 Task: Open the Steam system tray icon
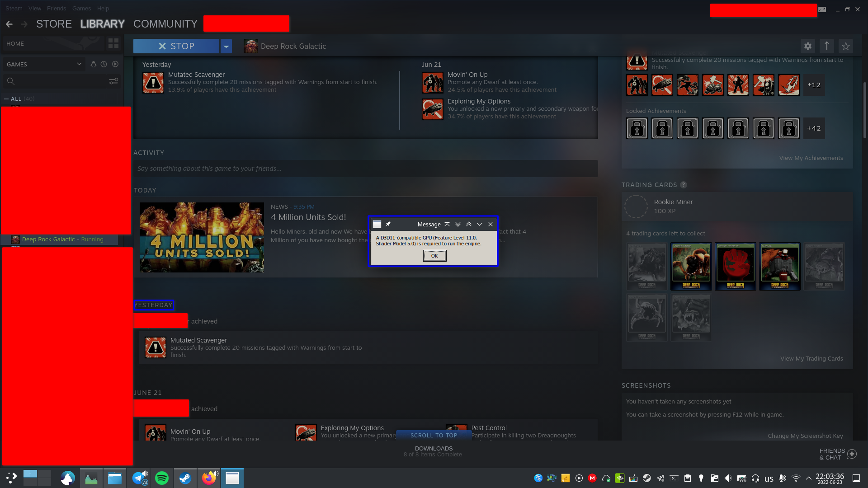(647, 478)
